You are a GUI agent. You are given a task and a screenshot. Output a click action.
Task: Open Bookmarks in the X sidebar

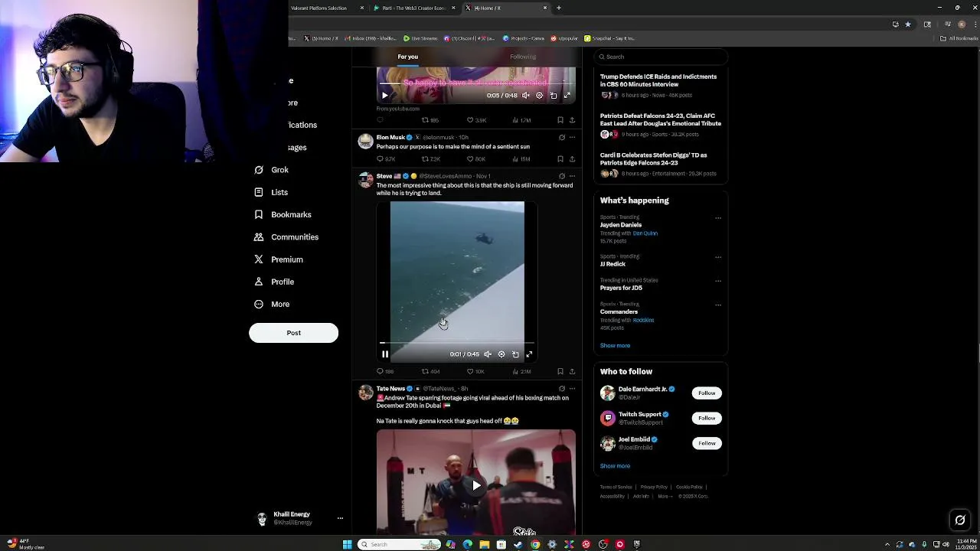click(283, 214)
